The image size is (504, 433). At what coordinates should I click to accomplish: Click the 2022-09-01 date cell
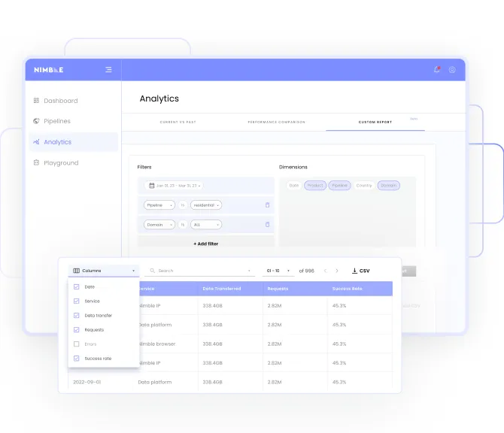87,382
